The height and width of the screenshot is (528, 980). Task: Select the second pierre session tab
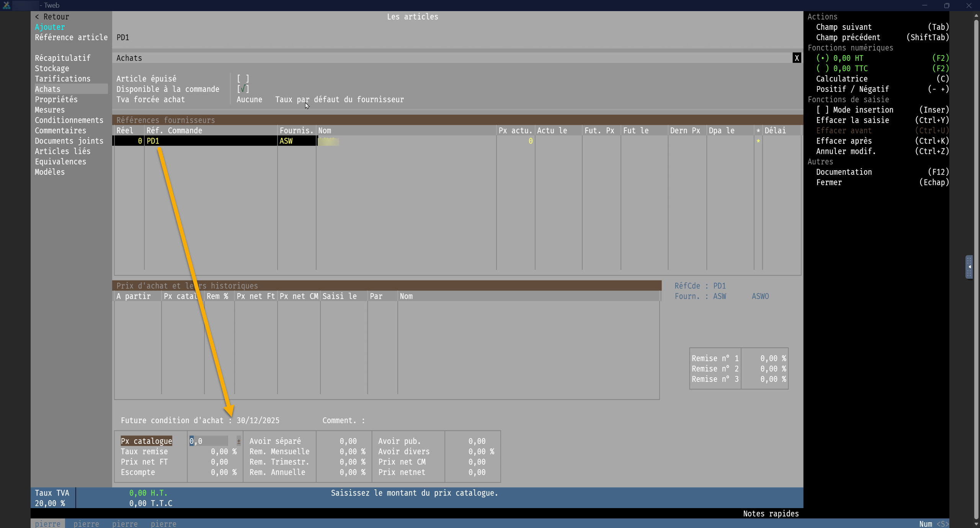[x=86, y=523]
